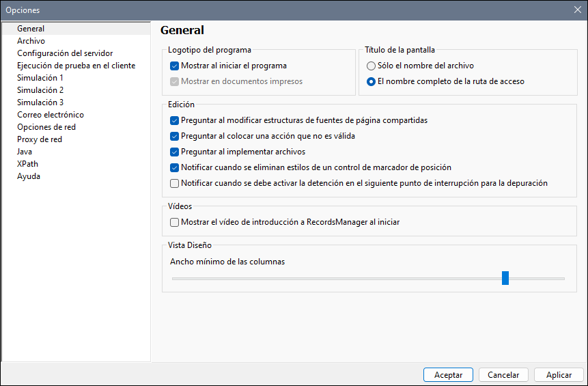
Task: Select the Java options category
Action: (25, 152)
